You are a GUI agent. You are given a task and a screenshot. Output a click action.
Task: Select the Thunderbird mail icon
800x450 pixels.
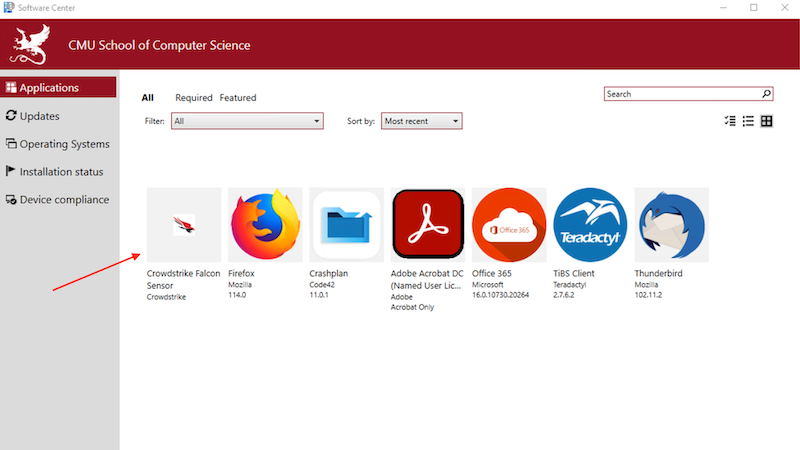(x=671, y=224)
